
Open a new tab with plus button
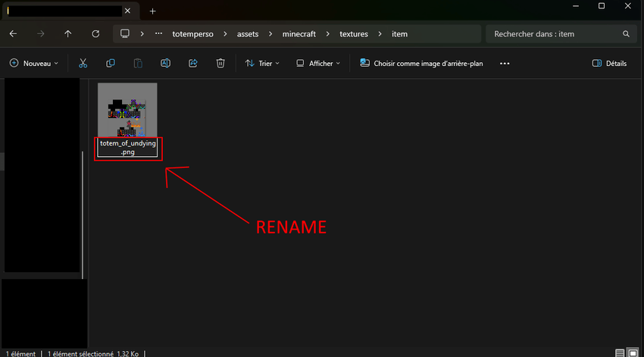pos(152,11)
